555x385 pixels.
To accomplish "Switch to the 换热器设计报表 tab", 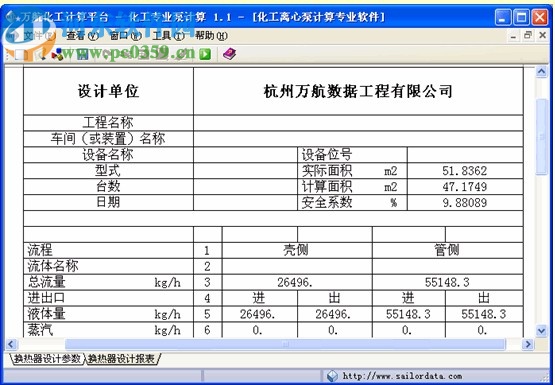I will (121, 359).
